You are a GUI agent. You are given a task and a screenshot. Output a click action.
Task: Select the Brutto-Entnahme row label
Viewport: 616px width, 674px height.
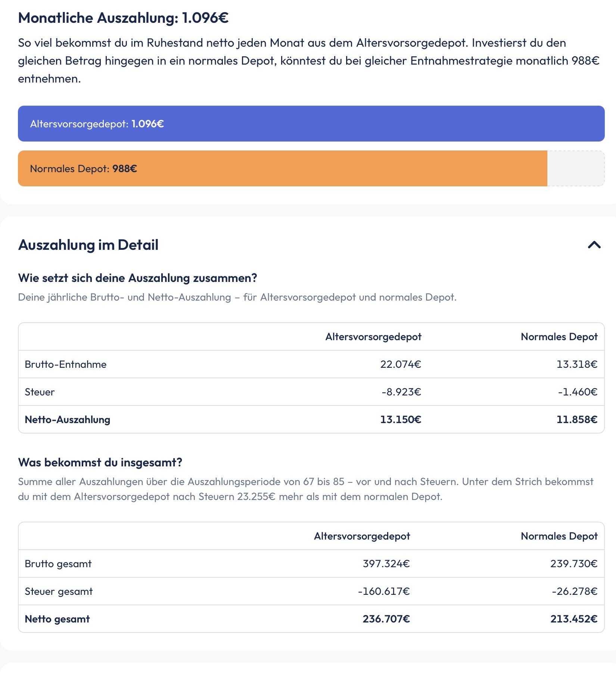pos(66,364)
